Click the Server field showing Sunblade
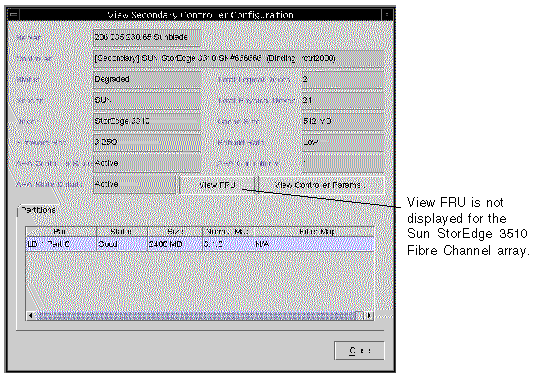The width and height of the screenshot is (537, 378). pos(147,37)
